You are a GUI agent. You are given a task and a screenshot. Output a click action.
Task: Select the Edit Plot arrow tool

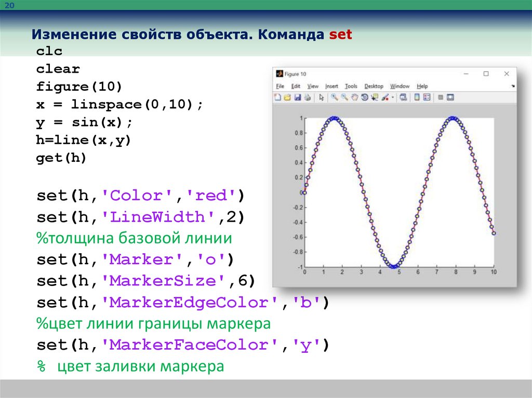321,98
